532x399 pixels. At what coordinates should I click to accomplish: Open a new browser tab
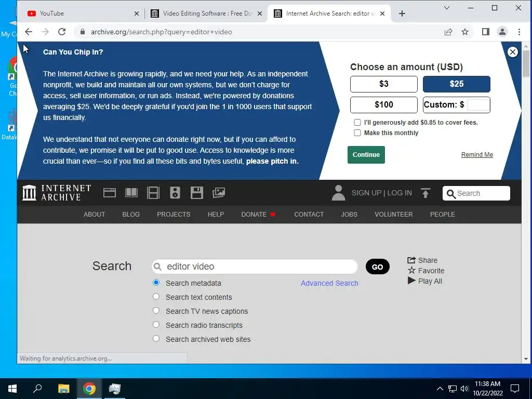[402, 14]
